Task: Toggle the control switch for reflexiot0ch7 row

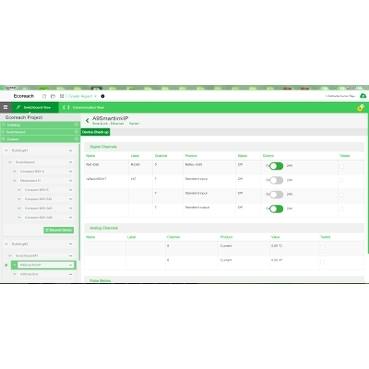Action: [x=276, y=180]
